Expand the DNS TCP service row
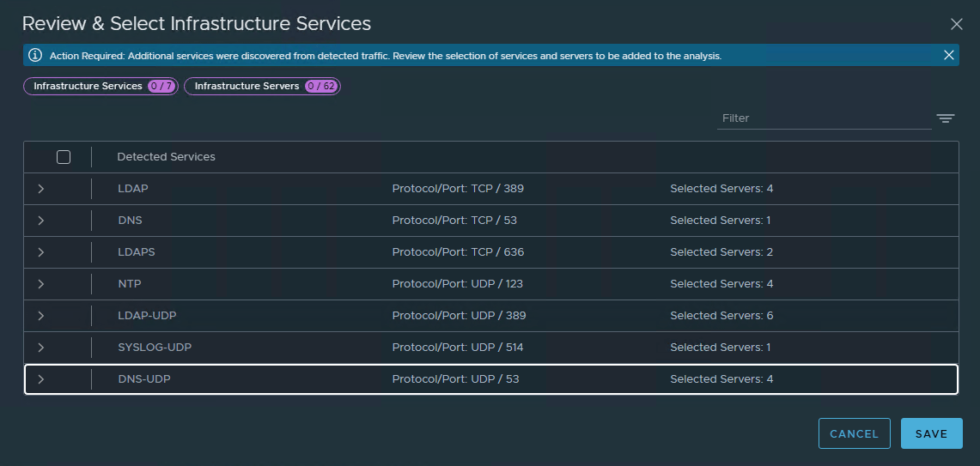 [x=41, y=221]
